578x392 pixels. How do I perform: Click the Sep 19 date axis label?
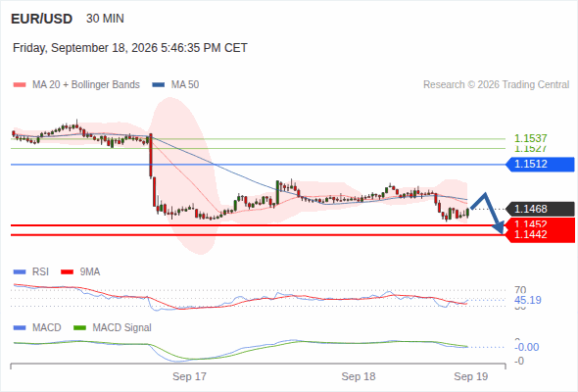pos(471,377)
